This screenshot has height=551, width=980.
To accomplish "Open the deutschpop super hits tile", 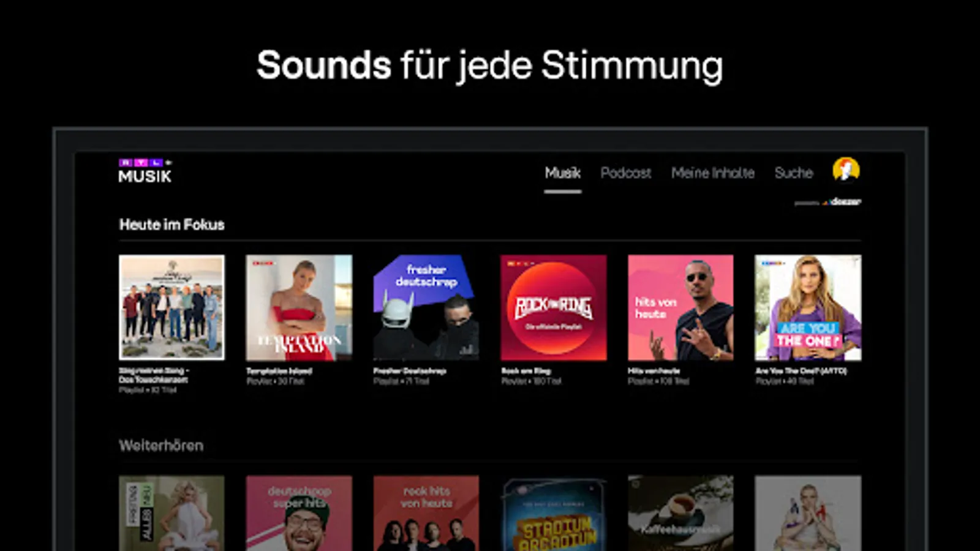I will coord(299,513).
